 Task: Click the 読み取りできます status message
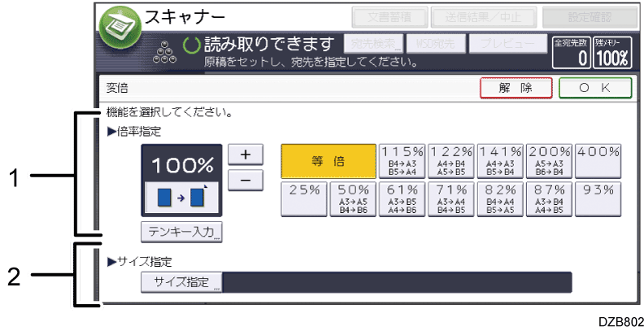coord(269,45)
